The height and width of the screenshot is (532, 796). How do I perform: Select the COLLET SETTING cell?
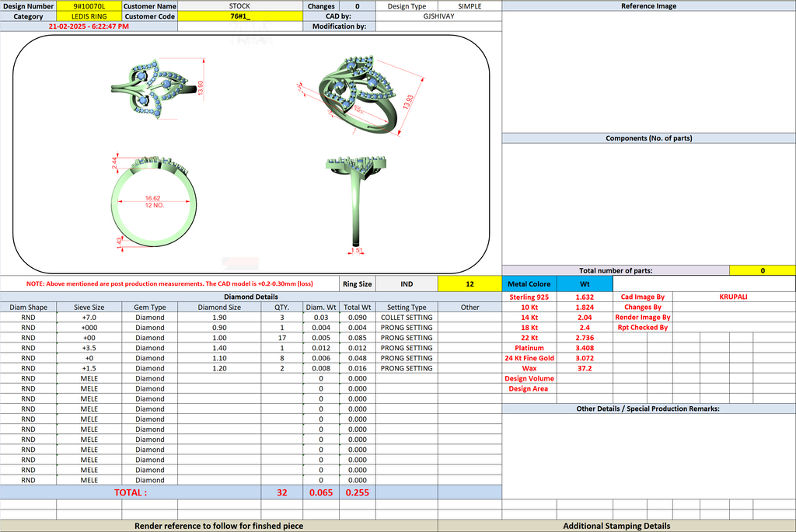click(x=407, y=318)
